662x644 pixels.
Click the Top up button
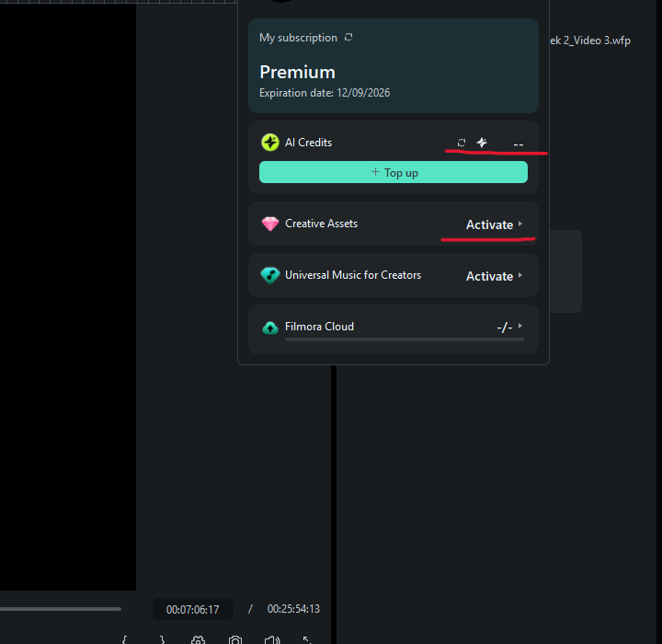[x=394, y=172]
